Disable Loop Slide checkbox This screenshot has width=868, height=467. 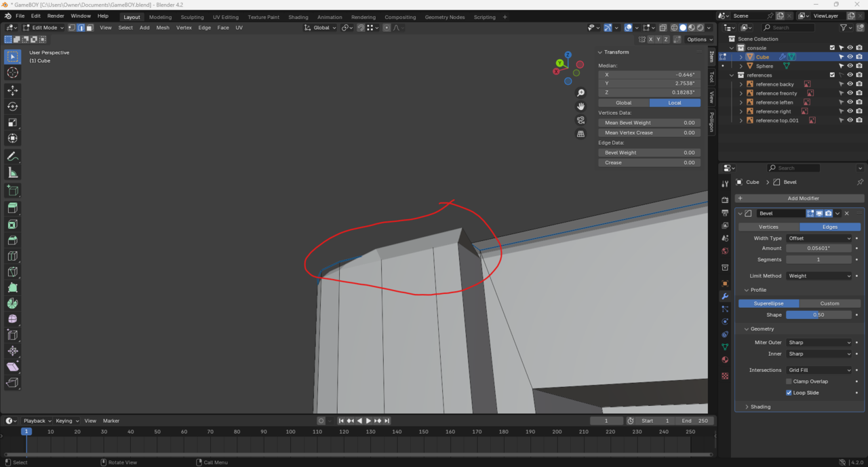(x=789, y=393)
